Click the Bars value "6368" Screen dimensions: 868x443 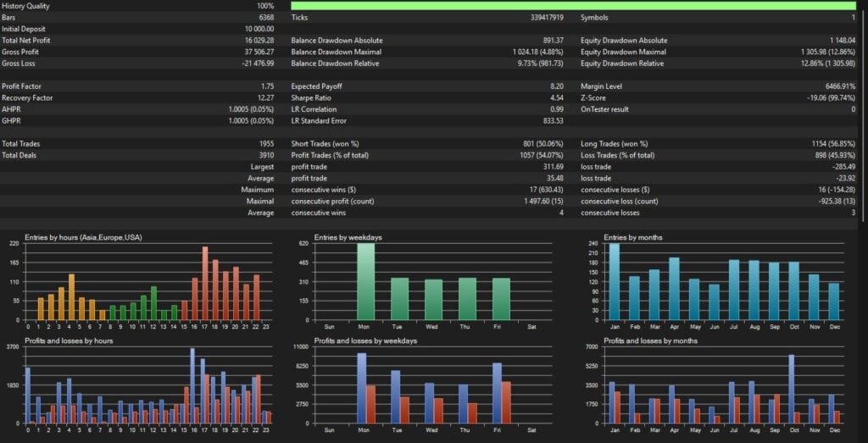tap(265, 18)
